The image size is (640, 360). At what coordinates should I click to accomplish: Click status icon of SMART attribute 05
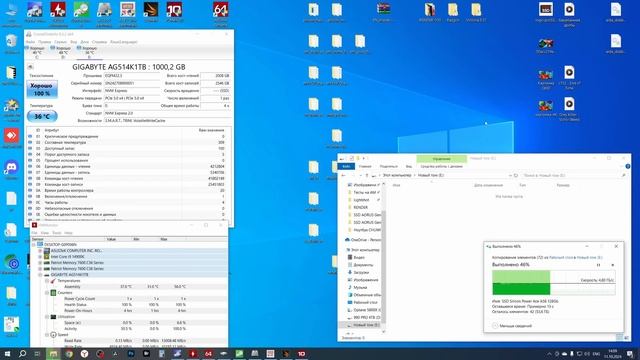coord(30,160)
